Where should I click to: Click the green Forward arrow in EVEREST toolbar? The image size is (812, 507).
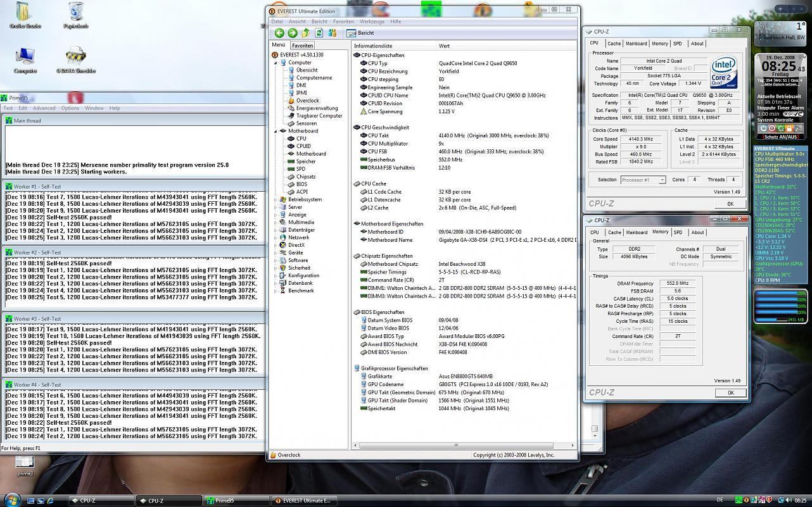tap(293, 33)
